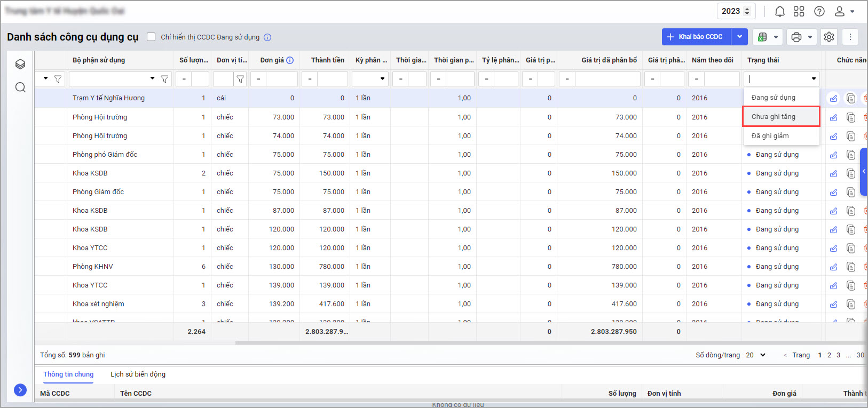868x408 pixels.
Task: Click the copy icon for Phòng KHNV row
Action: [851, 267]
